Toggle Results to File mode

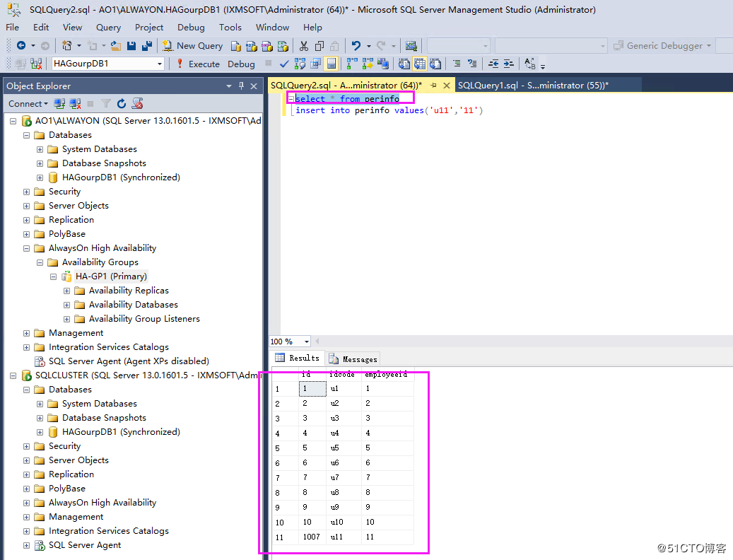[435, 64]
